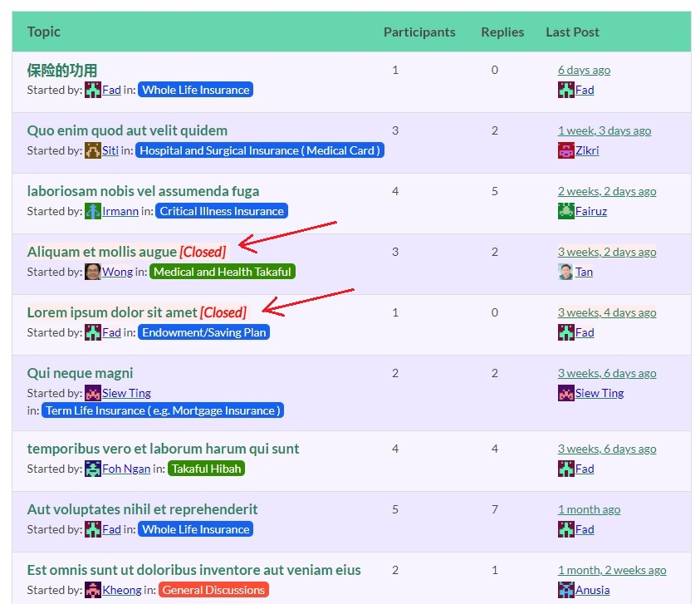The height and width of the screenshot is (604, 700).
Task: Open Foh Ngan's user profile link
Action: (x=126, y=469)
